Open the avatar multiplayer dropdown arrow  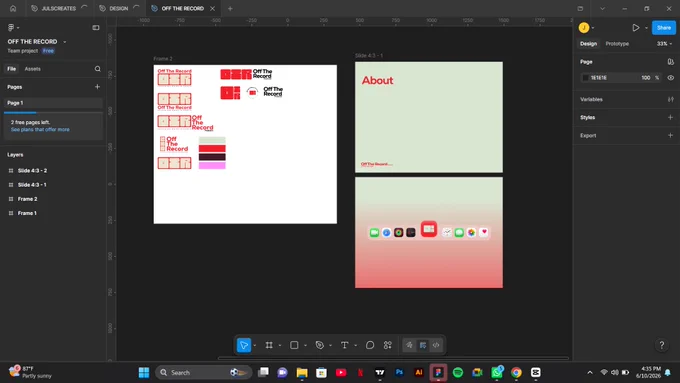pos(593,28)
